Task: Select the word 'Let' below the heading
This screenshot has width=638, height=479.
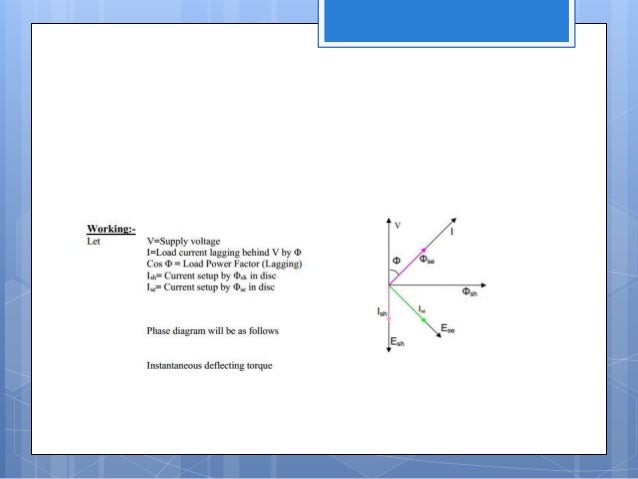Action: 94,241
